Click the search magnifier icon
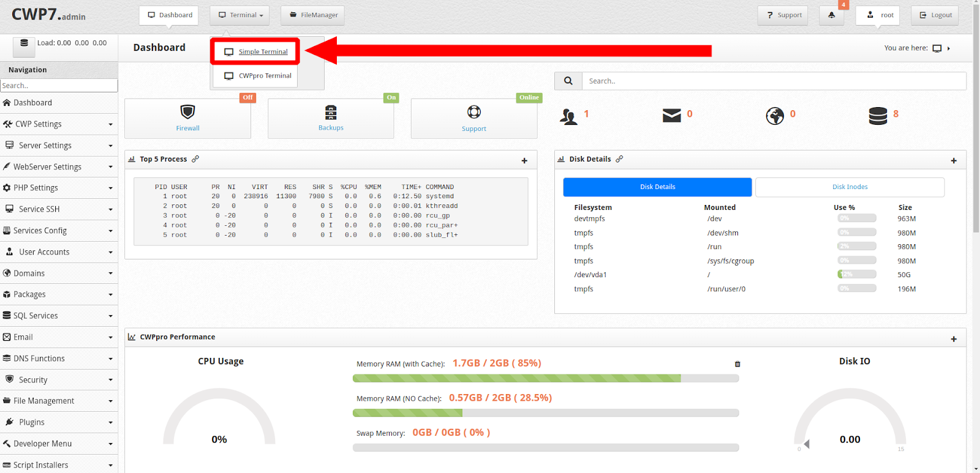This screenshot has width=980, height=473. pos(568,81)
